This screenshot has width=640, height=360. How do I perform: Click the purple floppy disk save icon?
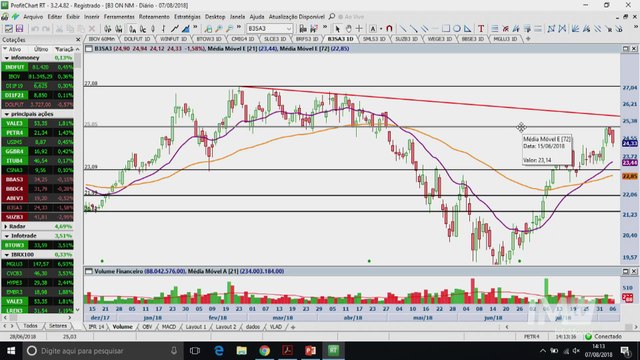(19, 29)
